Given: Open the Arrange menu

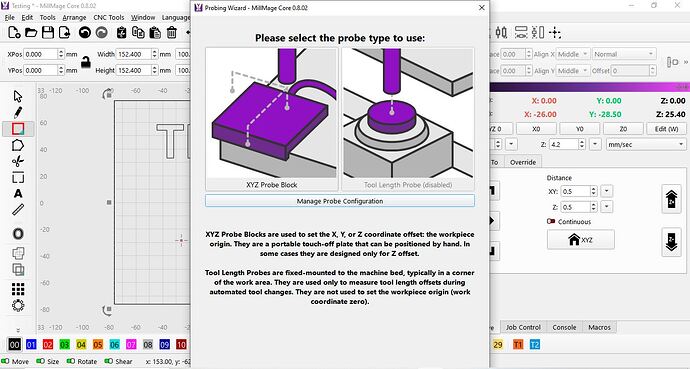Looking at the screenshot, I should pyautogui.click(x=74, y=18).
